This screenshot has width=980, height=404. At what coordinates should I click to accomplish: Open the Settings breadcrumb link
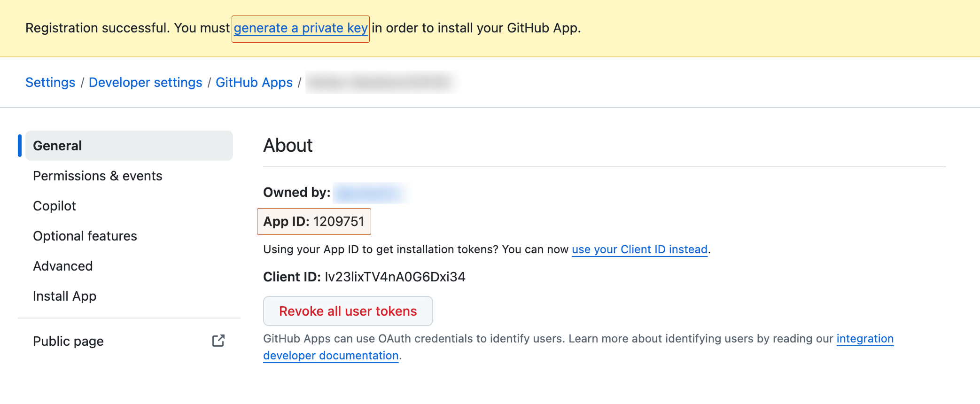tap(50, 82)
